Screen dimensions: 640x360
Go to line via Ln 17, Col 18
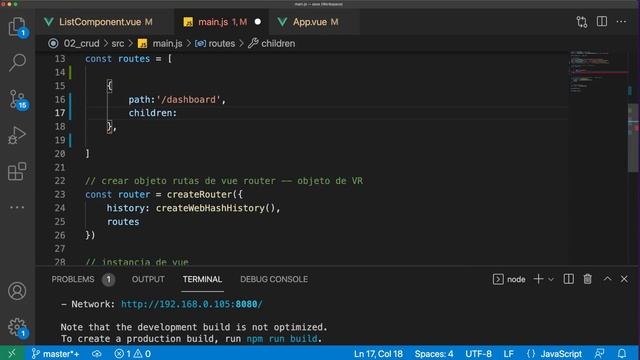pos(378,353)
